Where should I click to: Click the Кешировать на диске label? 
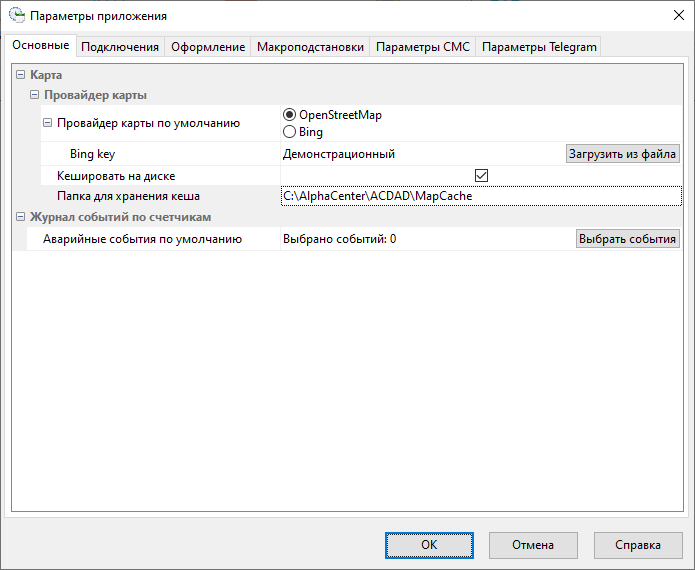[116, 176]
